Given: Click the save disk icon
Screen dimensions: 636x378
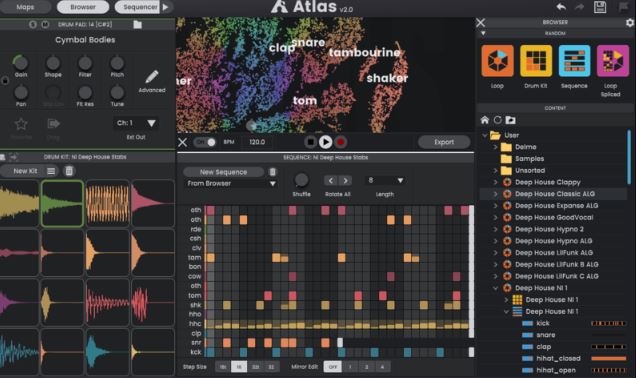Looking at the screenshot, I should pos(600,7).
